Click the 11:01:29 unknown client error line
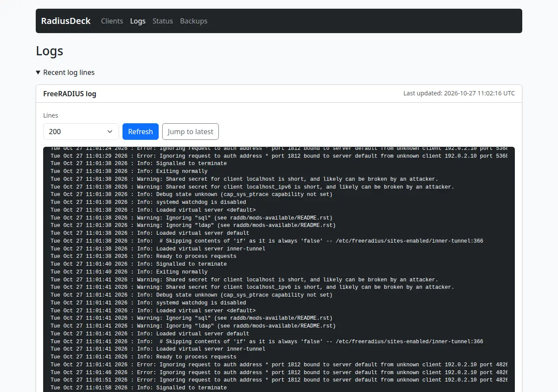Viewport: 558px width, 392px height. pos(279,156)
